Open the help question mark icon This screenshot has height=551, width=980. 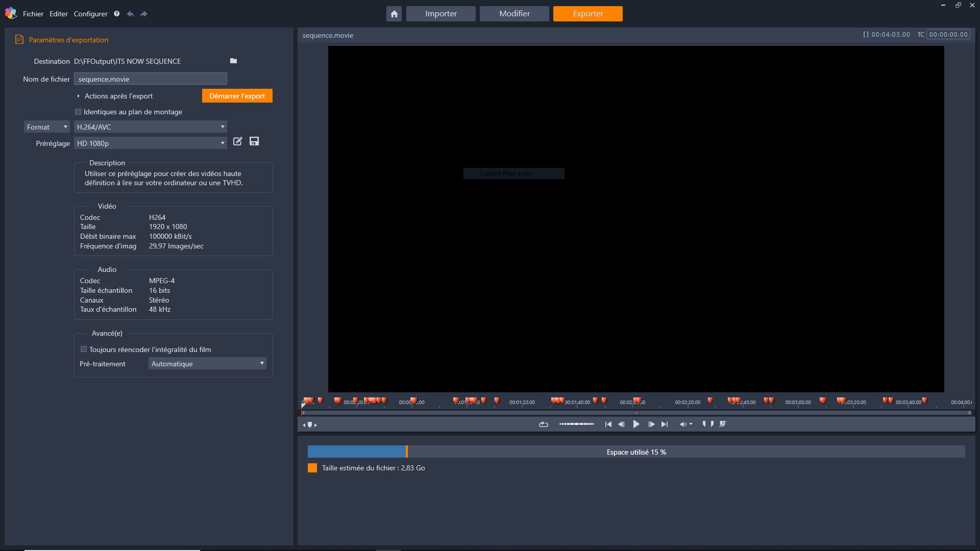tap(117, 14)
